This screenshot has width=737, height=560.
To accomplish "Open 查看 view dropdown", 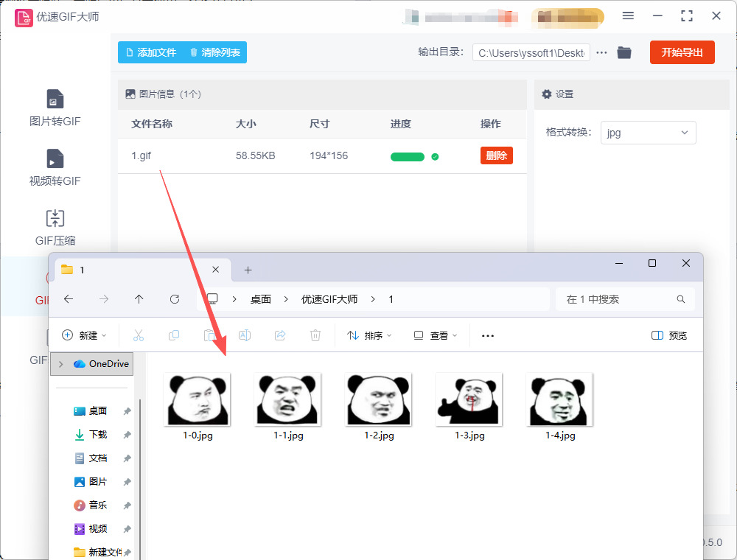I will (x=436, y=335).
